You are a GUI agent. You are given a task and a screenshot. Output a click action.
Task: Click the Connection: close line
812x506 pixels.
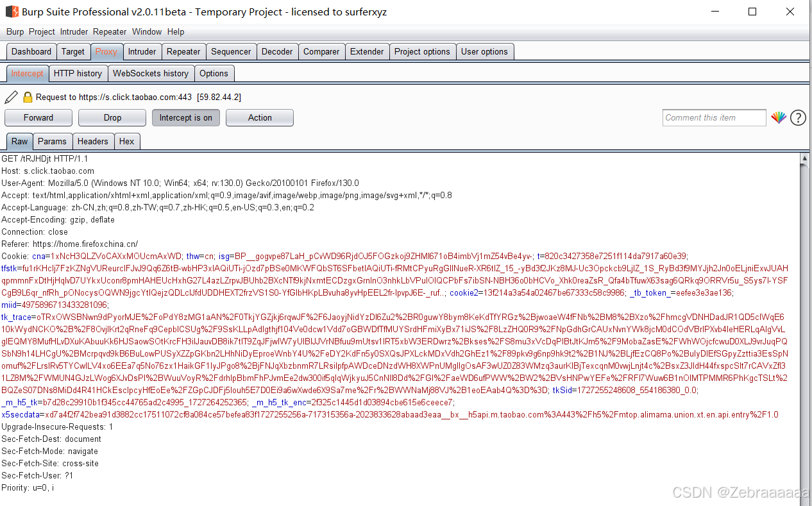click(35, 232)
